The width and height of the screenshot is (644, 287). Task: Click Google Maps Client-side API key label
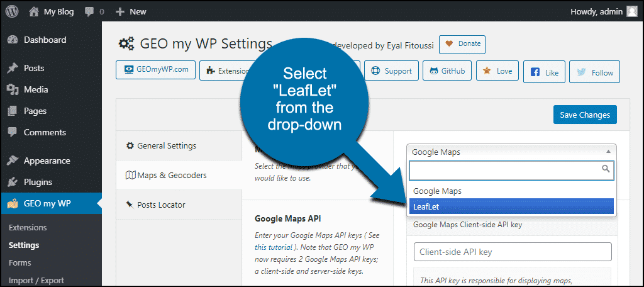(468, 225)
